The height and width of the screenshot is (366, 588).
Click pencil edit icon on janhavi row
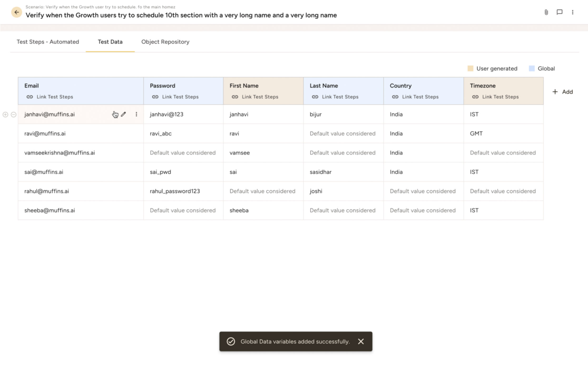[123, 114]
